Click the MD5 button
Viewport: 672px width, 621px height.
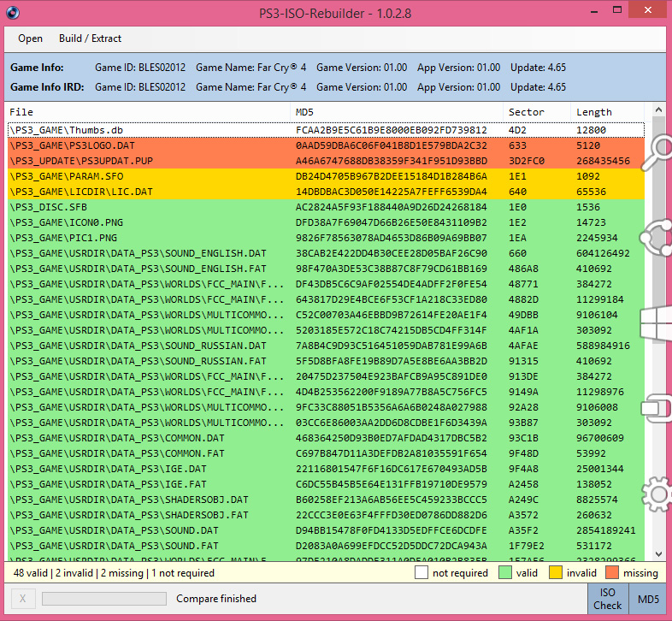click(x=648, y=599)
